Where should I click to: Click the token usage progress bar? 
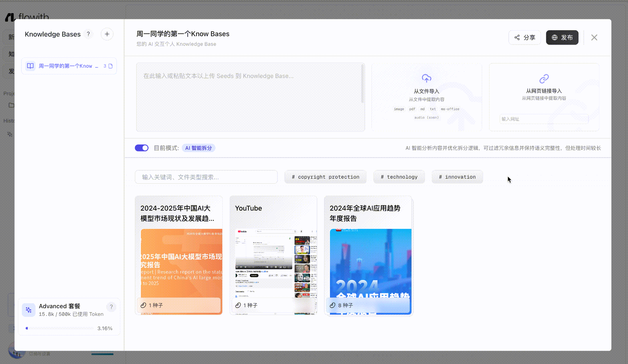[60, 328]
